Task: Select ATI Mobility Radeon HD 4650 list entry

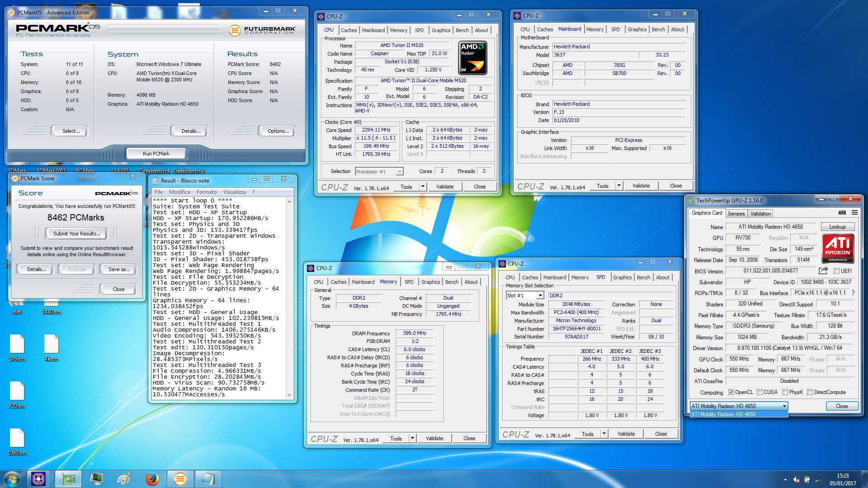Action: pos(739,414)
